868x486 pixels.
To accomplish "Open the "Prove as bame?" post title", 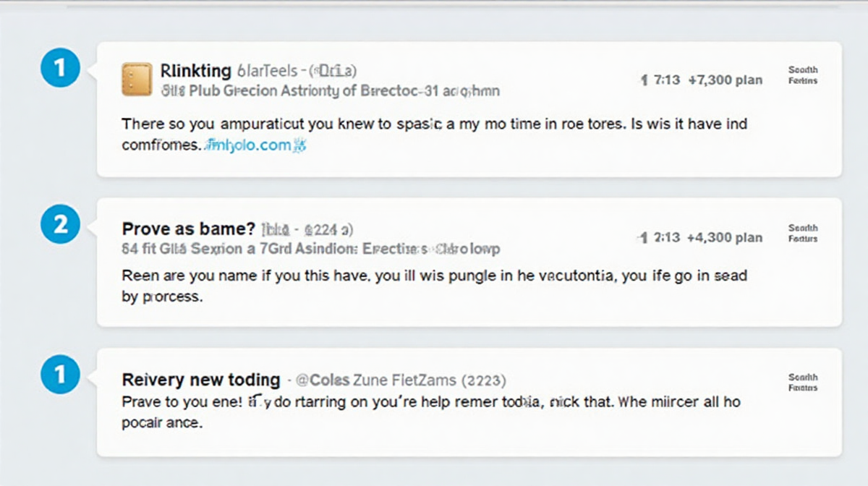I will 189,229.
